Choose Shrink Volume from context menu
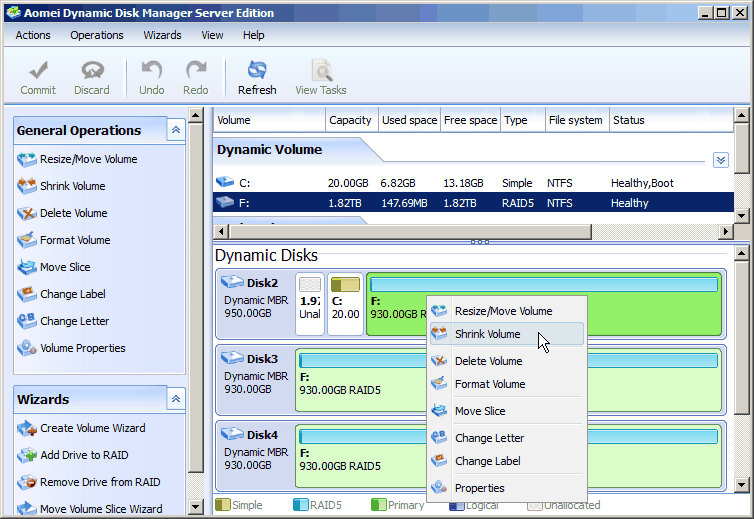The width and height of the screenshot is (754, 519). [x=487, y=334]
